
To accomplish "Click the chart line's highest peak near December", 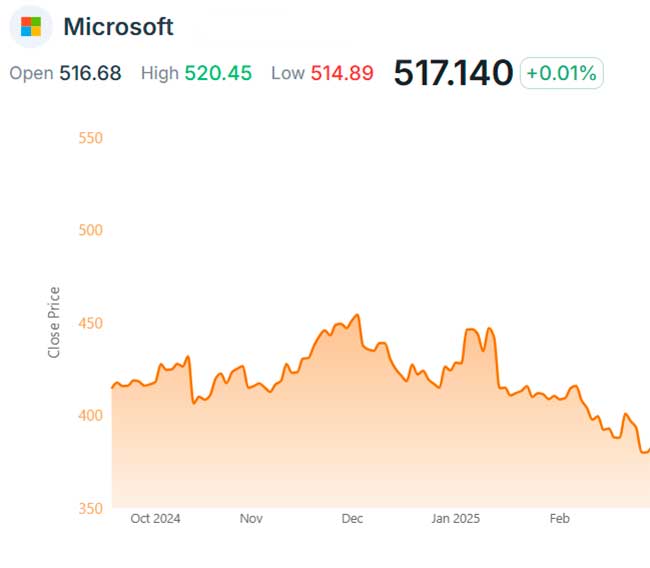I will [x=357, y=315].
